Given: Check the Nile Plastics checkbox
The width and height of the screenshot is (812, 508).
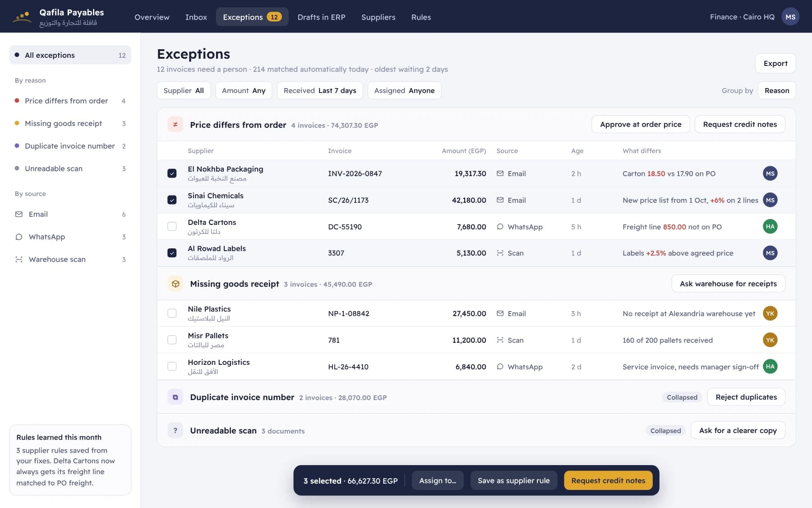Looking at the screenshot, I should [172, 313].
